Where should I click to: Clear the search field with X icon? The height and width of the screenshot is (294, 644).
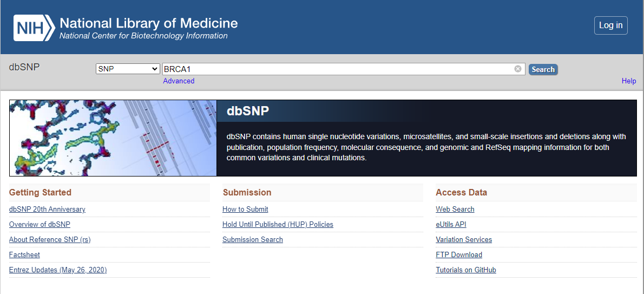518,69
